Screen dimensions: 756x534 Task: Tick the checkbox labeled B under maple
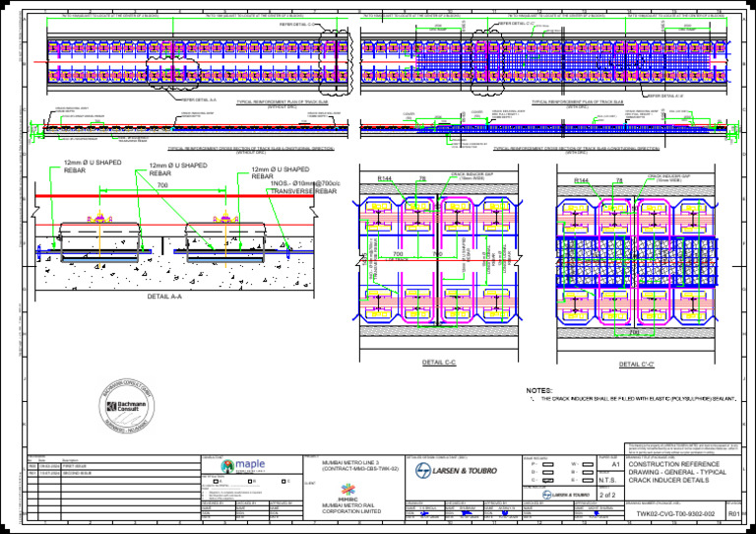tap(250, 482)
